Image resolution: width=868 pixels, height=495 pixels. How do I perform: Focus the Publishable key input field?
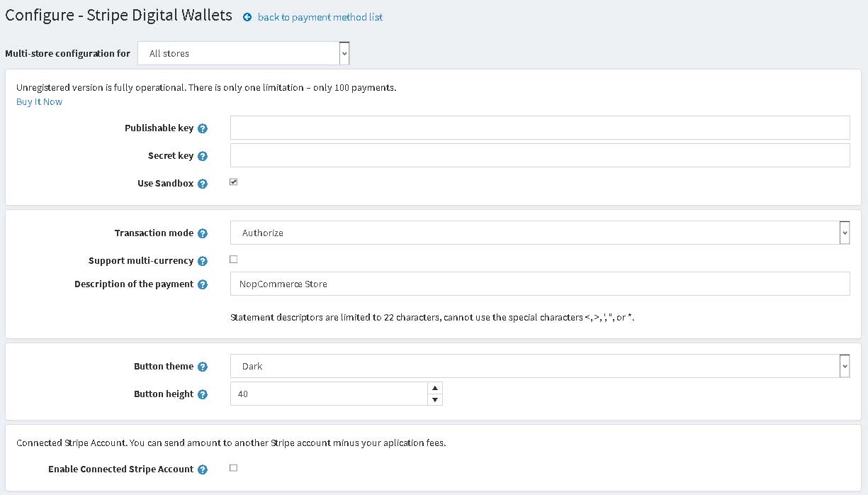pos(540,128)
